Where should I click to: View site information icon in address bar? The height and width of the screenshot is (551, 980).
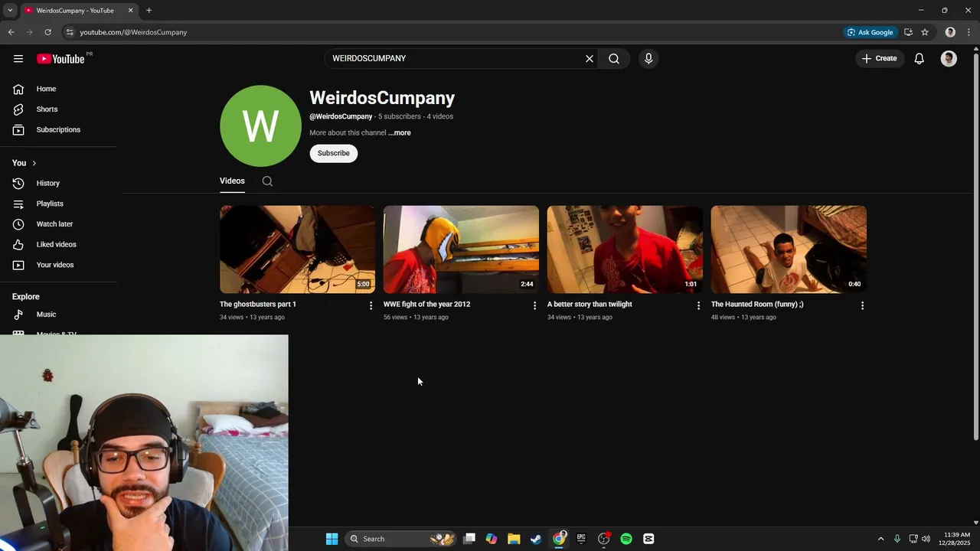click(70, 32)
